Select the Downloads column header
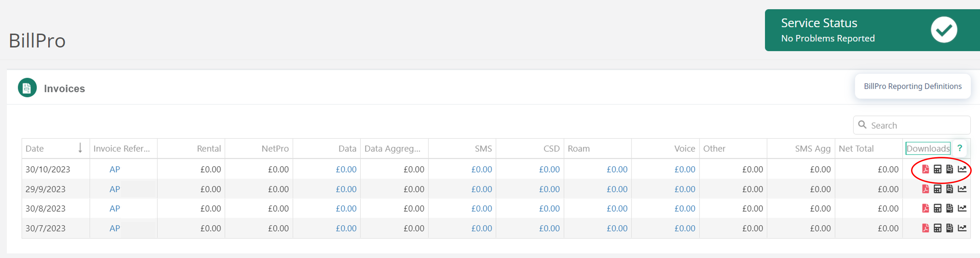The image size is (980, 258). [928, 149]
